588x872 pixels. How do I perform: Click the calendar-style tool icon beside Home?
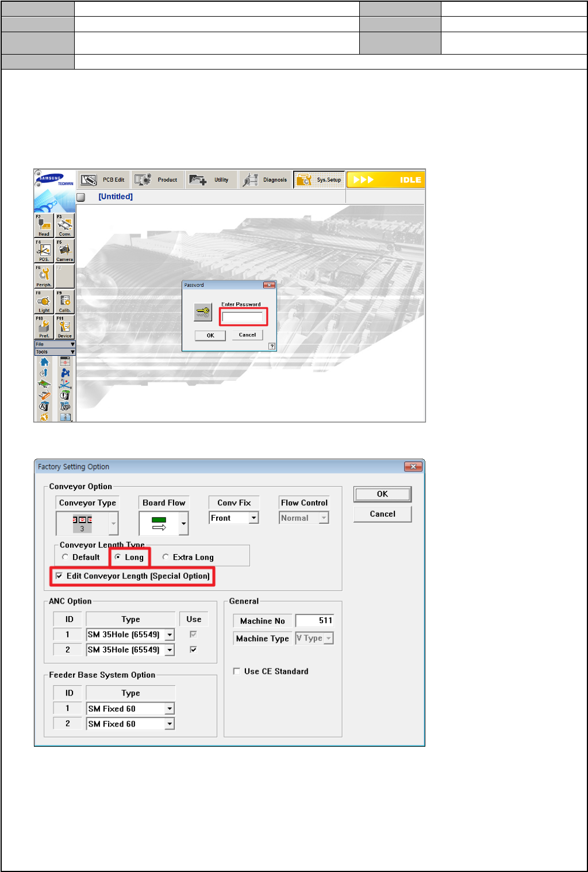point(65,362)
